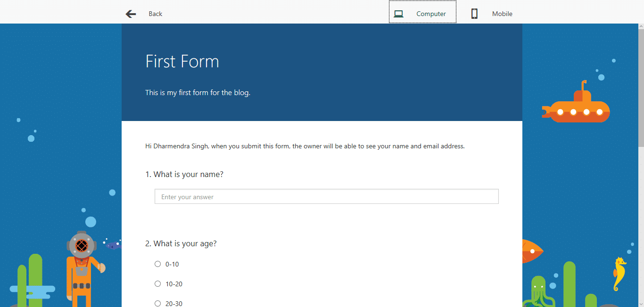Select the smartphone icon for Mobile preview
Image resolution: width=644 pixels, height=307 pixels.
pyautogui.click(x=474, y=14)
